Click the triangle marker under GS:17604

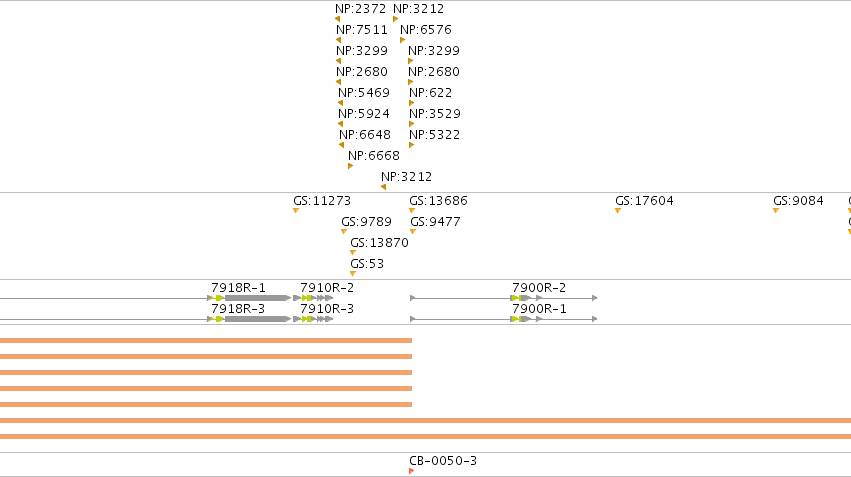(x=618, y=211)
